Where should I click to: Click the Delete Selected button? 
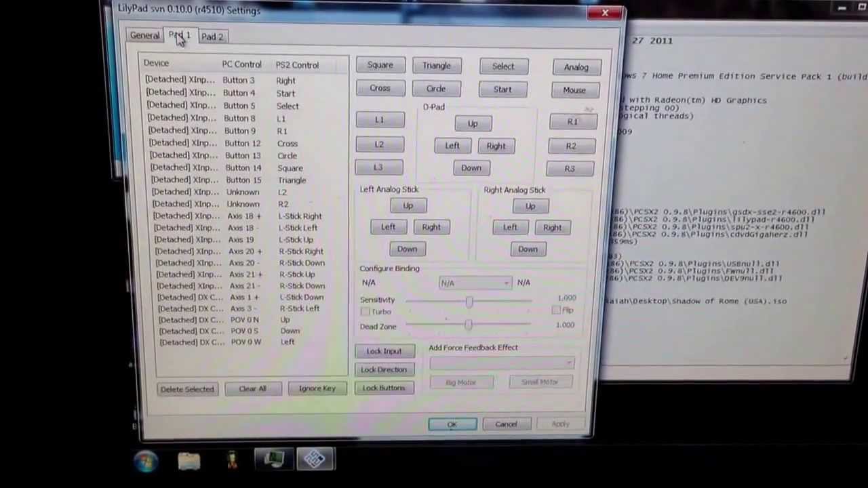pyautogui.click(x=187, y=389)
